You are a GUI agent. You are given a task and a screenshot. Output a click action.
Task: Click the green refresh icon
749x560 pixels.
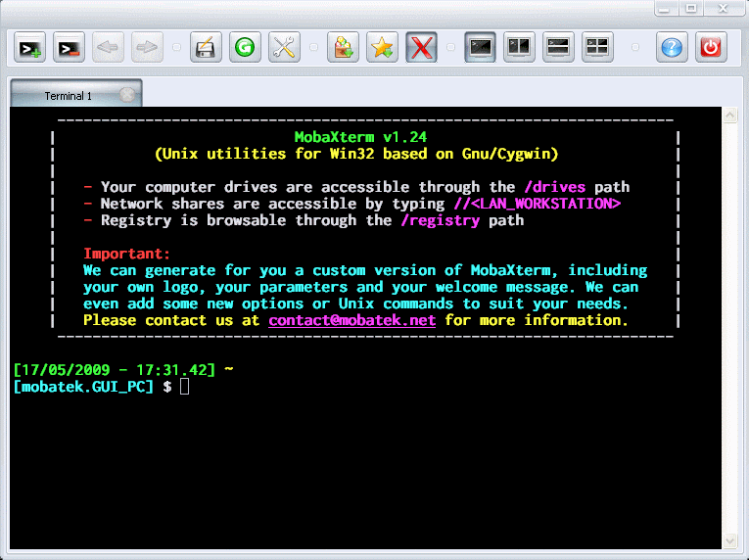click(245, 47)
